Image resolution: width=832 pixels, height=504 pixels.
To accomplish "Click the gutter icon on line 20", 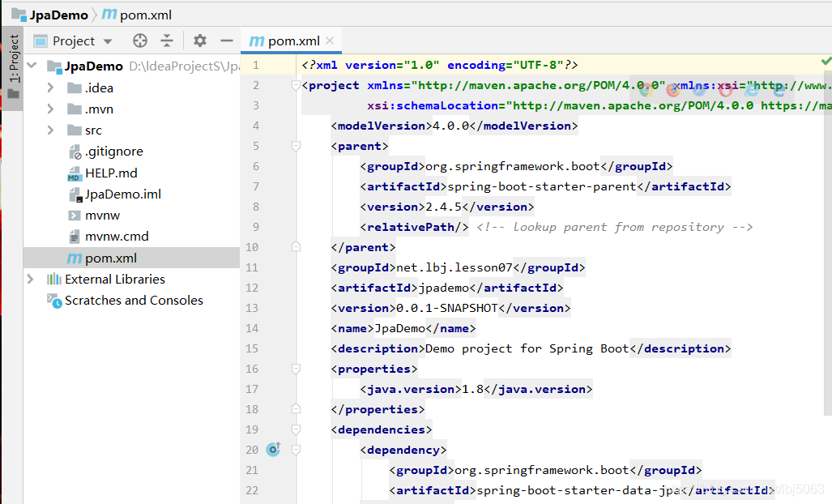I will [x=273, y=450].
